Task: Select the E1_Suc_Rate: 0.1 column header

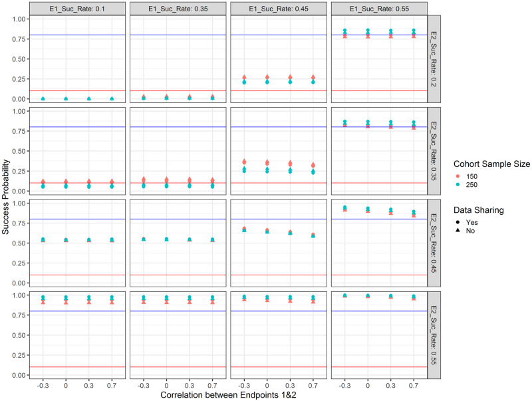Action: [x=78, y=7]
